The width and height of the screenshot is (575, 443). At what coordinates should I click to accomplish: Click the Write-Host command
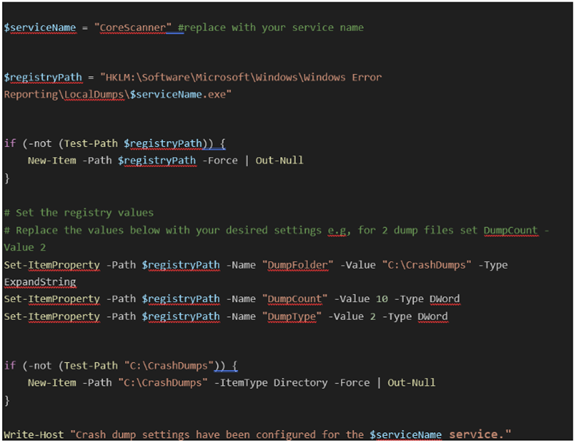34,435
